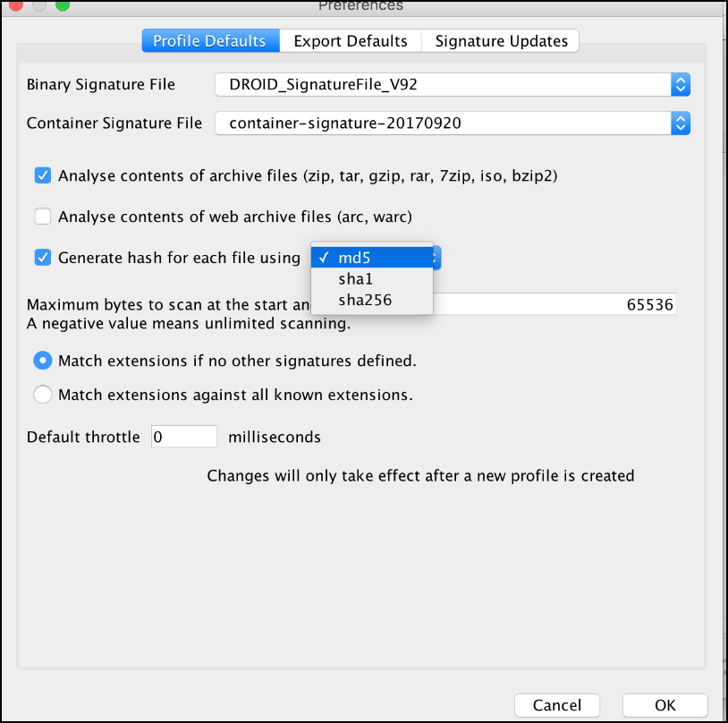
Task: Click the Default throttle milliseconds field
Action: [x=184, y=438]
